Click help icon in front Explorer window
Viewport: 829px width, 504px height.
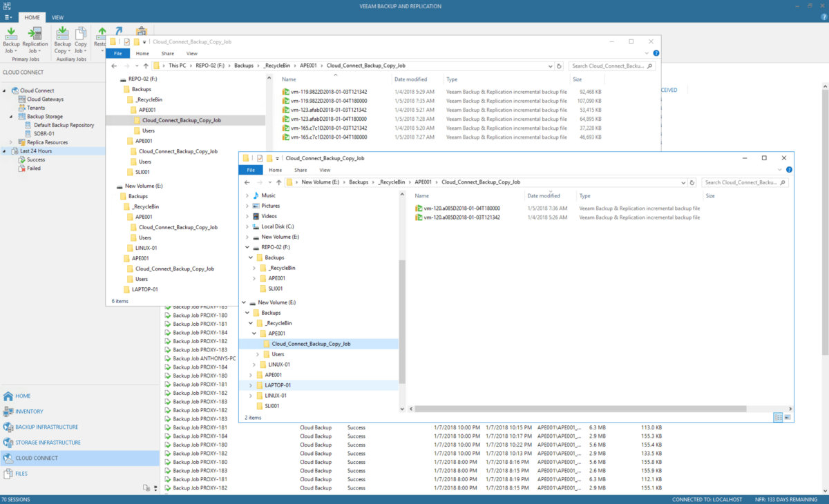coord(789,170)
